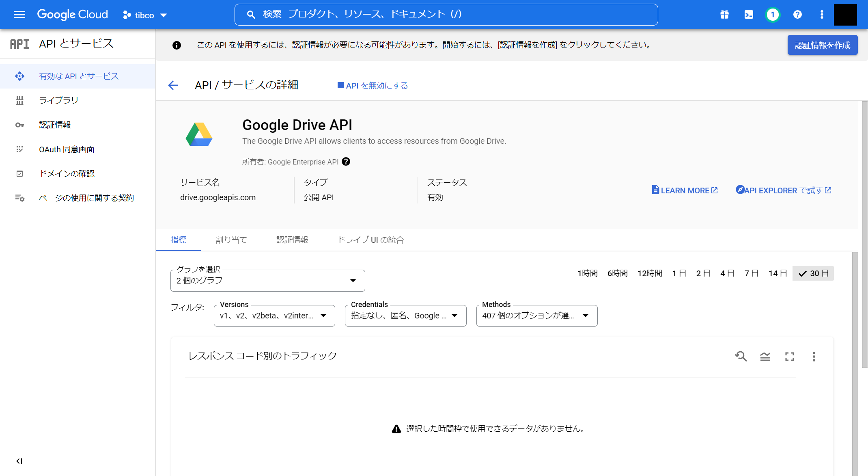Select the 4 日 time range
868x476 pixels.
(x=727, y=273)
